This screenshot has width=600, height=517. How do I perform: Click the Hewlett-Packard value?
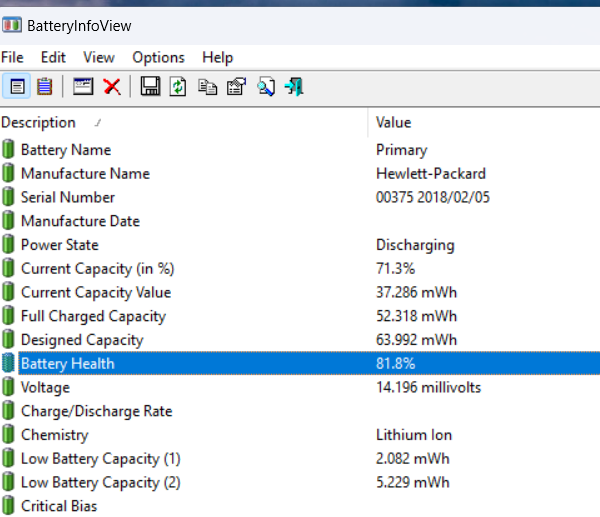pos(431,173)
